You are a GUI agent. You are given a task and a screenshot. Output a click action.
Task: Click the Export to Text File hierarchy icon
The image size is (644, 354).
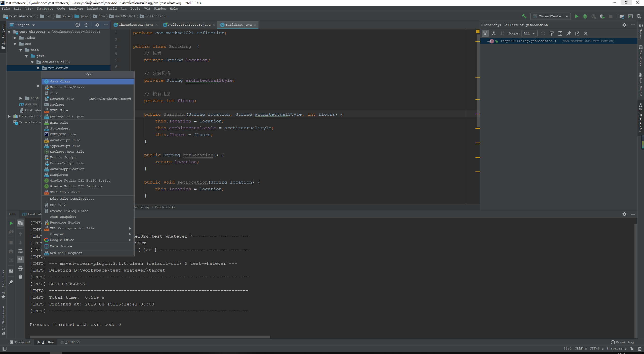(x=577, y=33)
